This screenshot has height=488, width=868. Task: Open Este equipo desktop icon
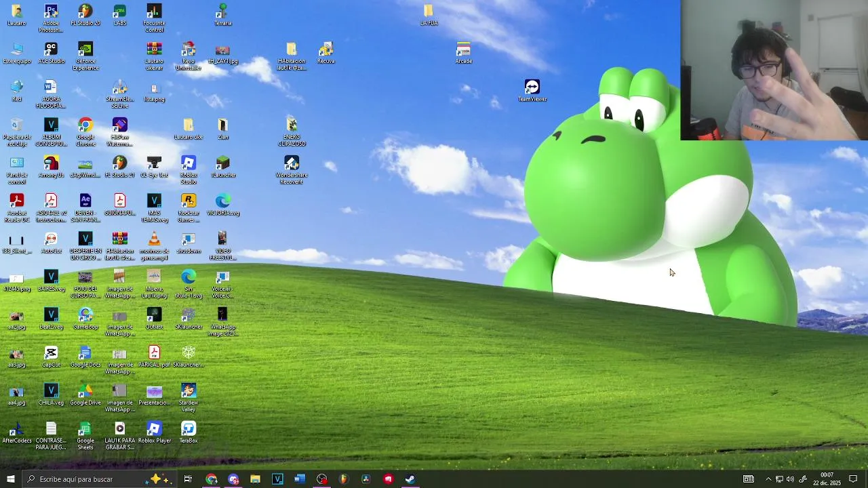click(x=17, y=53)
